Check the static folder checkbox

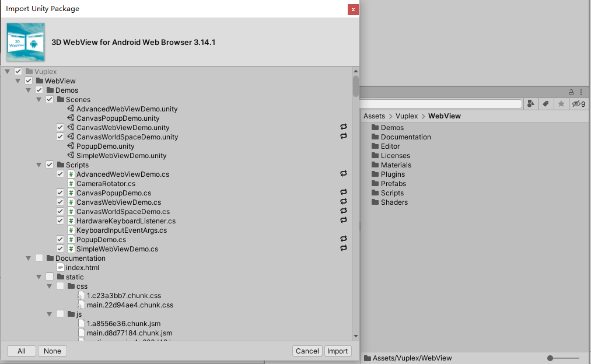point(50,277)
